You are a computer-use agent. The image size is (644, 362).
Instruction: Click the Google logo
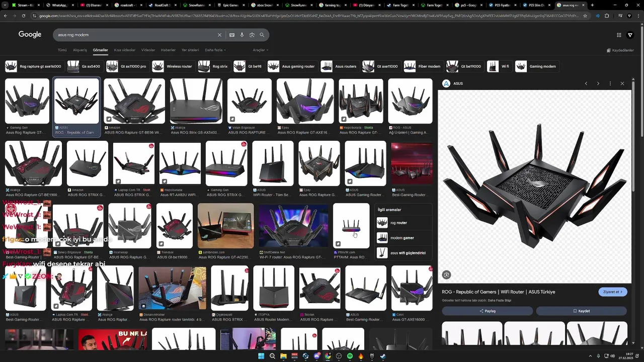pyautogui.click(x=30, y=35)
